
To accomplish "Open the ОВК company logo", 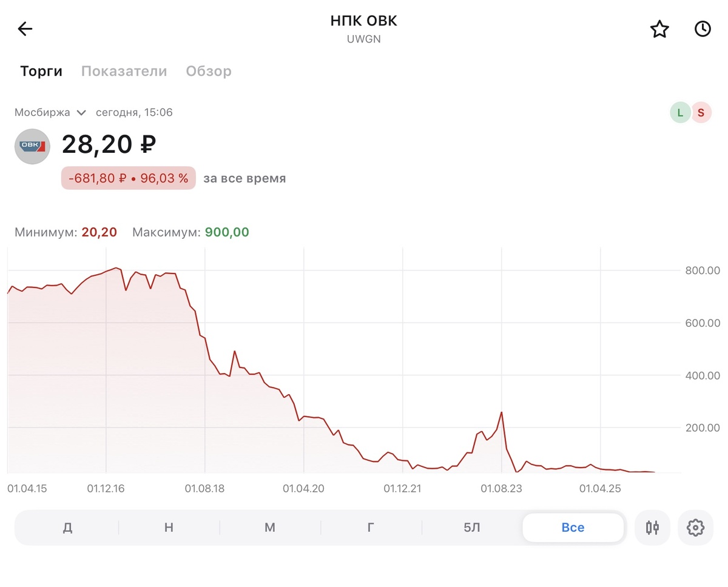I will tap(32, 146).
